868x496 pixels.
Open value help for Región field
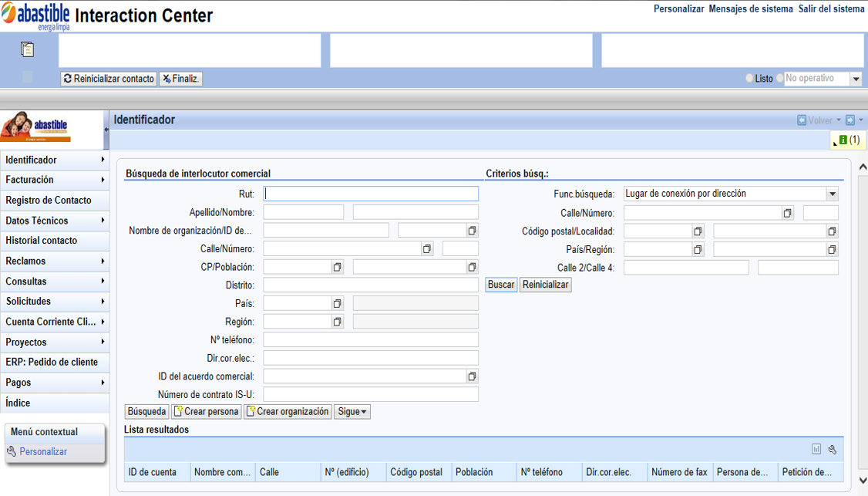click(x=337, y=322)
